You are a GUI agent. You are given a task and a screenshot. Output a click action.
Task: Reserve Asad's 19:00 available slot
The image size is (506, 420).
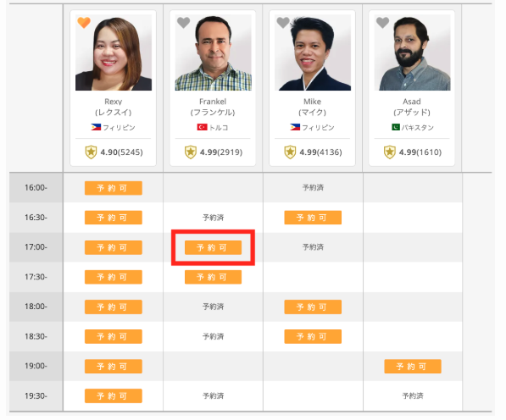click(413, 367)
